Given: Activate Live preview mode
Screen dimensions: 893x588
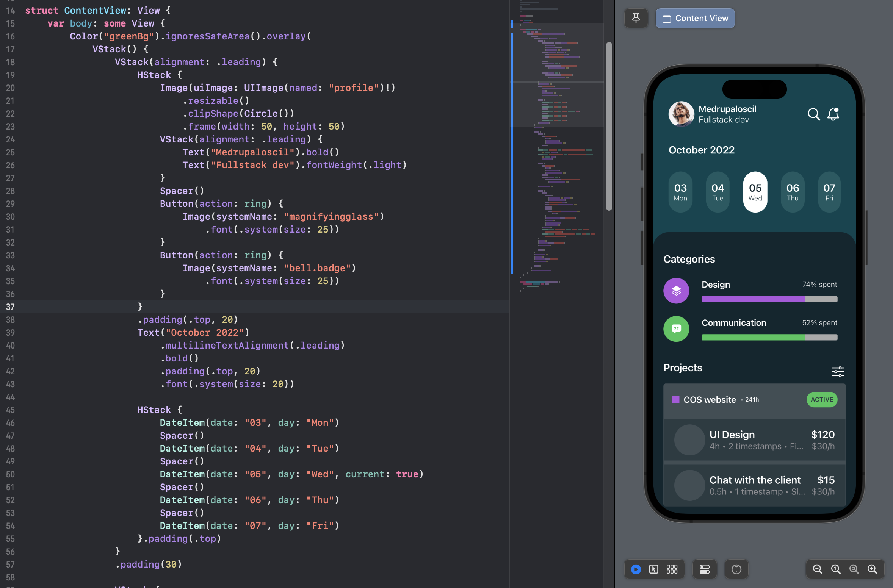Looking at the screenshot, I should (x=635, y=569).
